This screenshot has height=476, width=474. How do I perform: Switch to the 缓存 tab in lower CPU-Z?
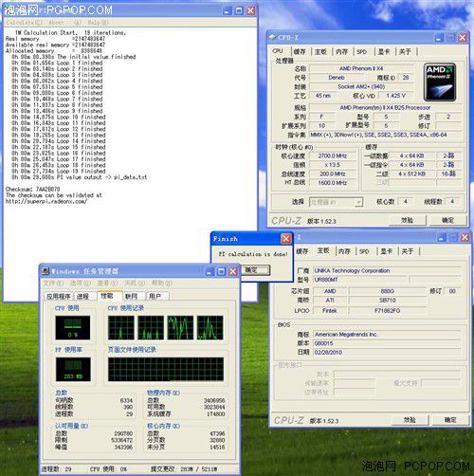302,251
